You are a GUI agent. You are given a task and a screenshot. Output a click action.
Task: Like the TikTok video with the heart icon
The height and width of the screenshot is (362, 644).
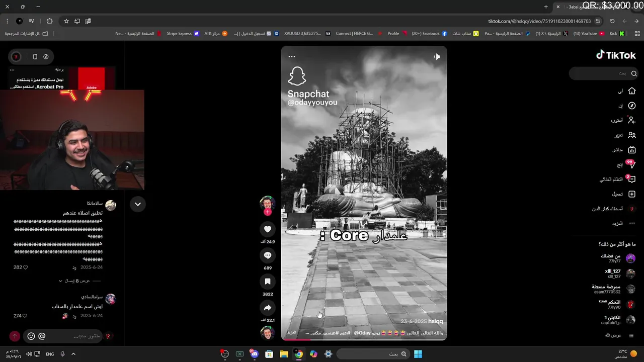point(267,229)
